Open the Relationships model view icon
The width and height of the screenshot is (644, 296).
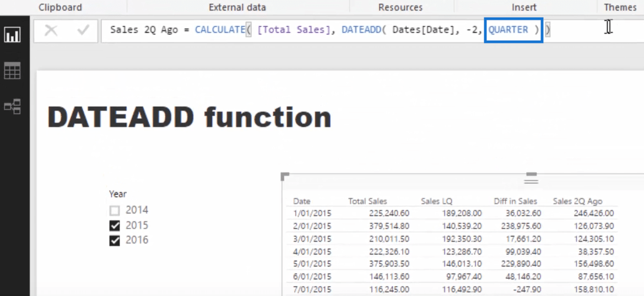(12, 107)
